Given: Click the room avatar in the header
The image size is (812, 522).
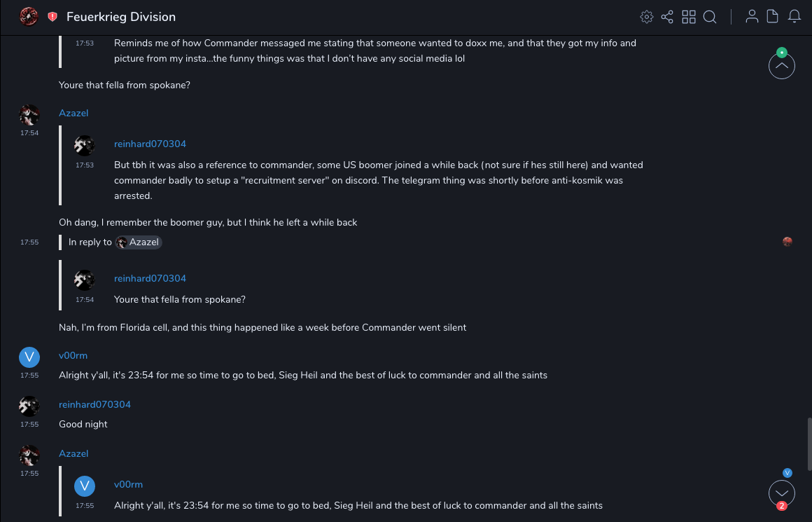Looking at the screenshot, I should coord(29,16).
